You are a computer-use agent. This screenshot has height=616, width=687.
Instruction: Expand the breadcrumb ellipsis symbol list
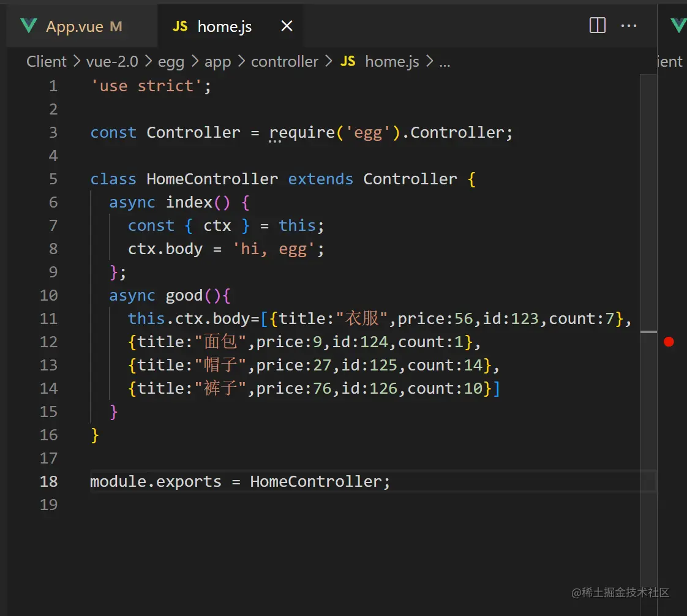pyautogui.click(x=445, y=64)
